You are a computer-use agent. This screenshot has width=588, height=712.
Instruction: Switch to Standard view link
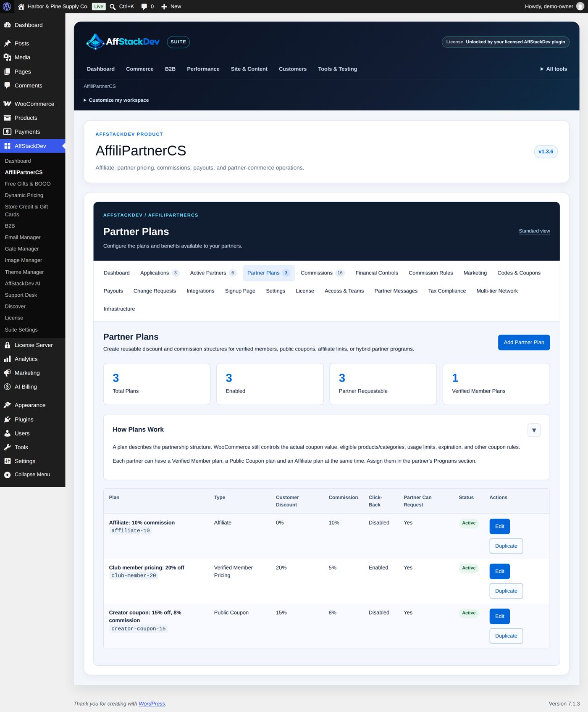tap(534, 231)
